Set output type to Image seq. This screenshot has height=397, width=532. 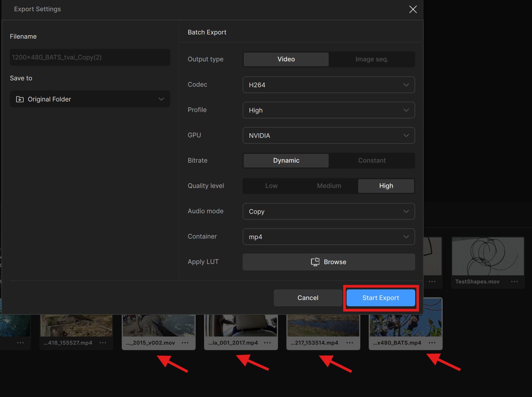[372, 59]
